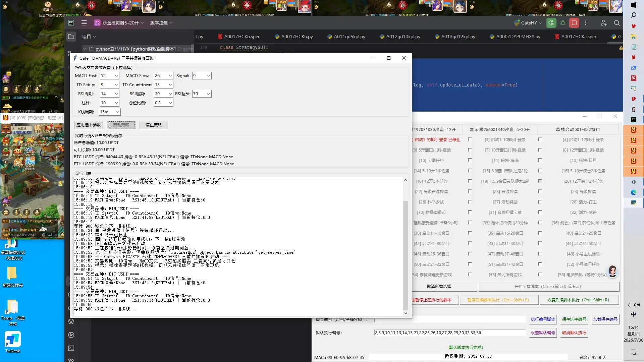Switch to the A001ZHCKb.py editor tab
The image size is (644, 362).
[x=293, y=37]
